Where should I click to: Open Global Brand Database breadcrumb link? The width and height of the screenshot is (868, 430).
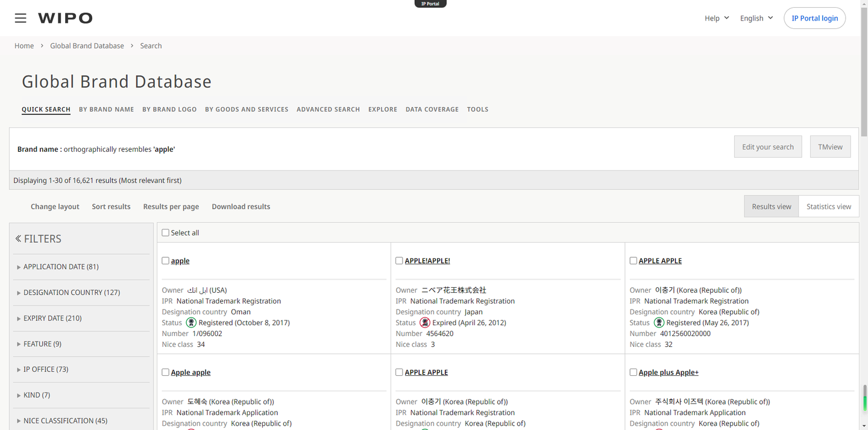pos(87,46)
